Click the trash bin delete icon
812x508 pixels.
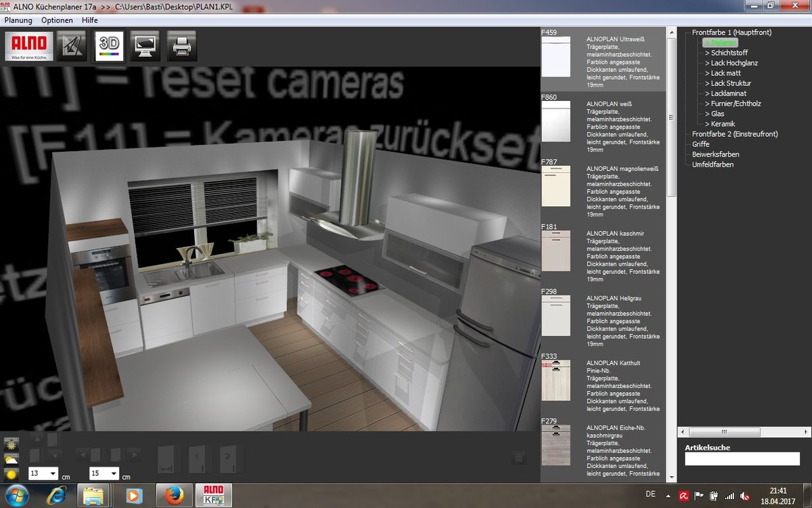click(519, 459)
